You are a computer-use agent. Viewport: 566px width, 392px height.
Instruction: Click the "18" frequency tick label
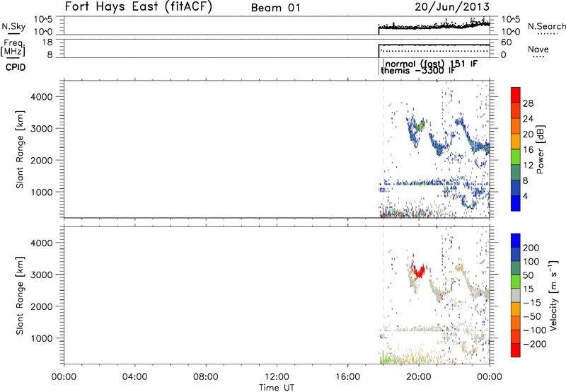(47, 42)
